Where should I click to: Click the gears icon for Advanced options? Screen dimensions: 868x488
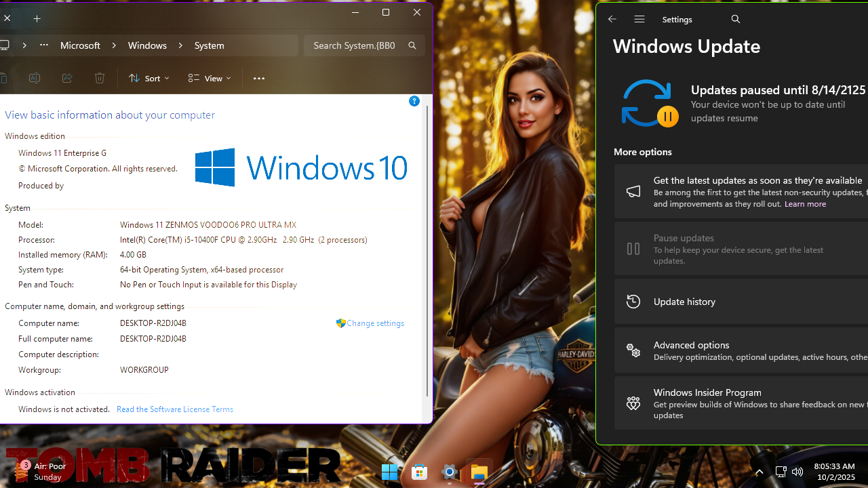tap(633, 350)
